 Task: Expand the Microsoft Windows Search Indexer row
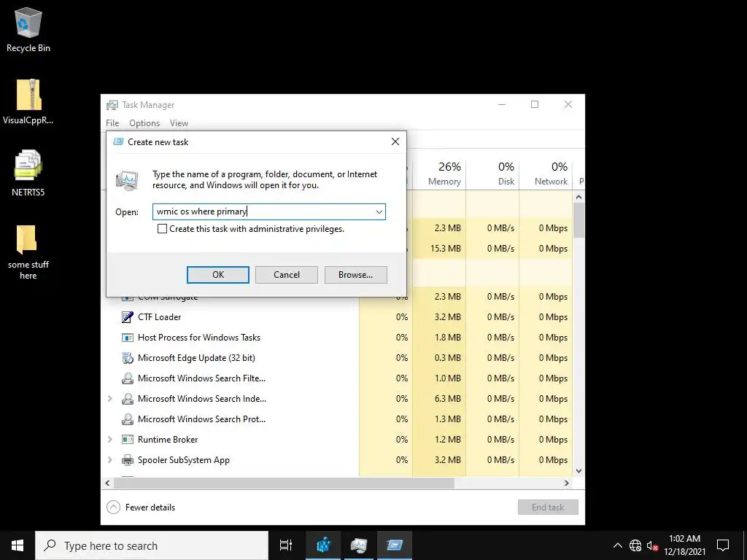[x=110, y=399]
